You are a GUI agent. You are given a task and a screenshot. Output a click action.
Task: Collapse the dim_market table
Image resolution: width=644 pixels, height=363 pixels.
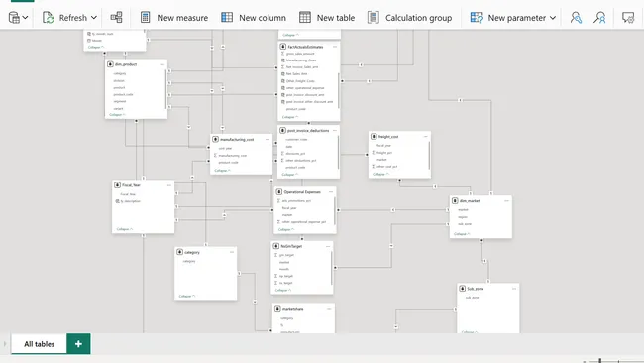click(x=462, y=234)
